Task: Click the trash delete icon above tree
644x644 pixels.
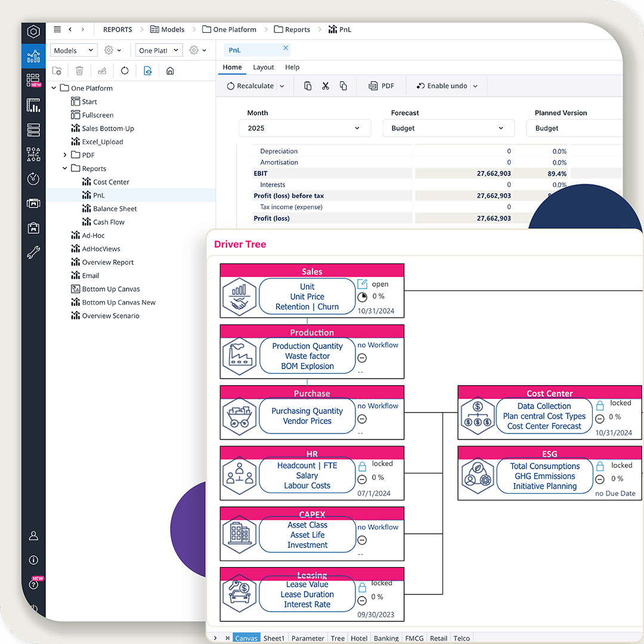Action: [x=79, y=71]
